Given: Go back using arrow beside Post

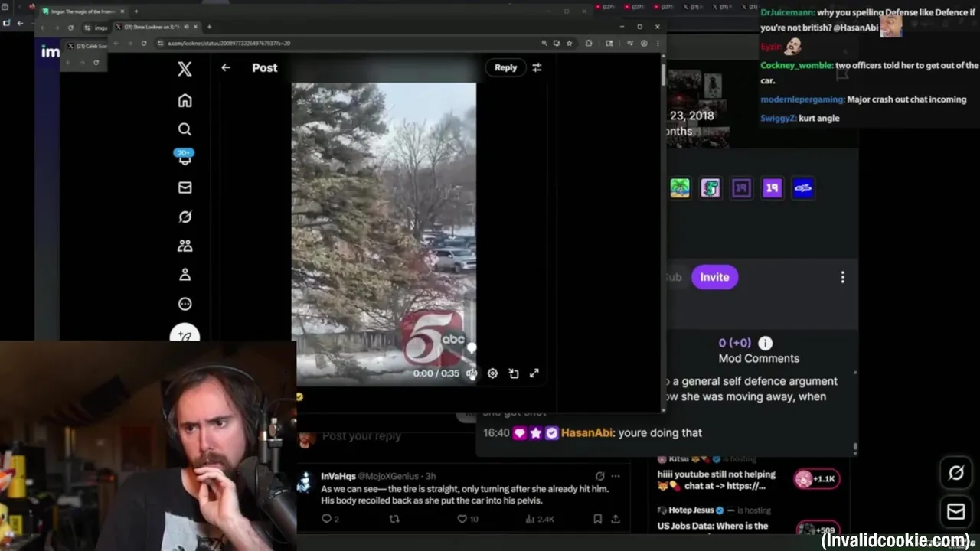Looking at the screenshot, I should coord(225,67).
